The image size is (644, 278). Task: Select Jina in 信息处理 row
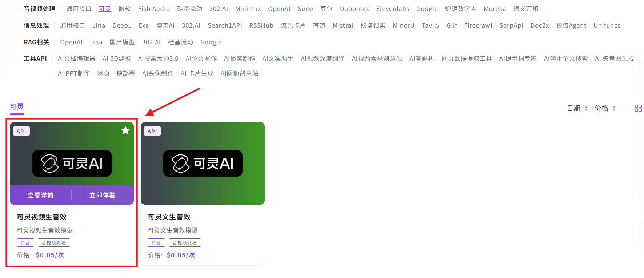click(x=99, y=25)
